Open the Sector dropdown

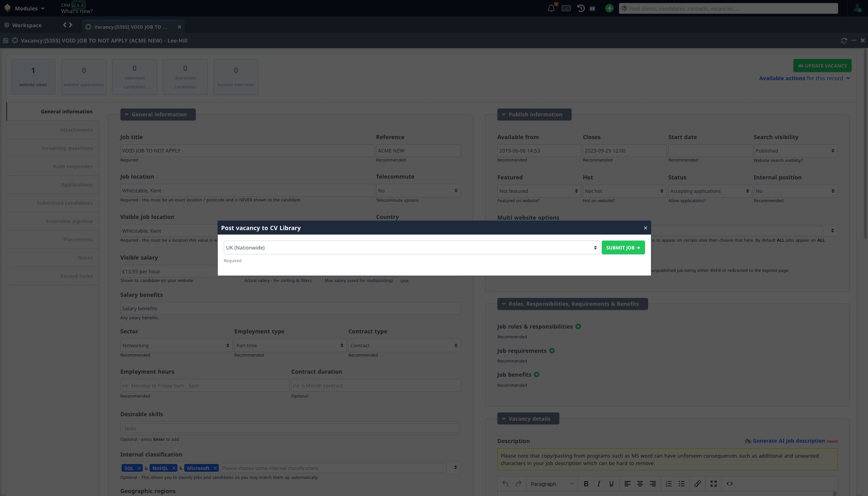(x=176, y=345)
